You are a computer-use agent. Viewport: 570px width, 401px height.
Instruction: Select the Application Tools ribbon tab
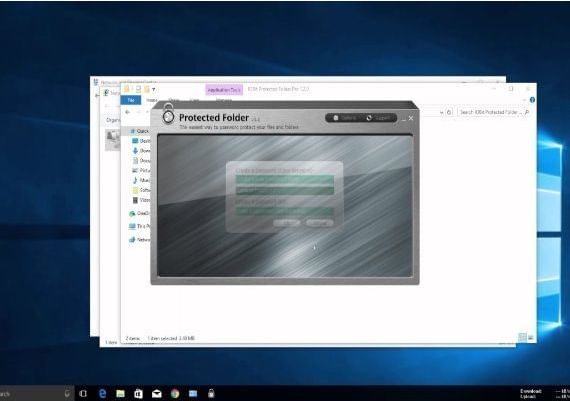[x=224, y=89]
